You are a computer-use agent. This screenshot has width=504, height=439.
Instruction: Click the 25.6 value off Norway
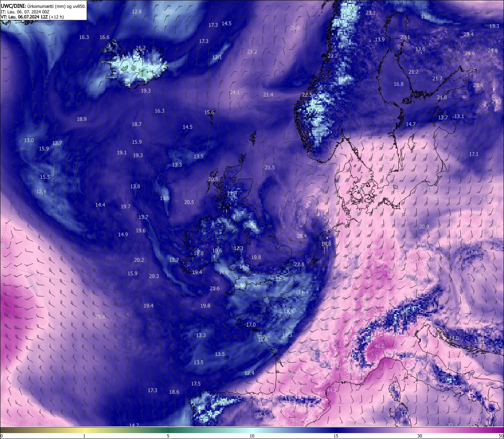tap(295, 28)
